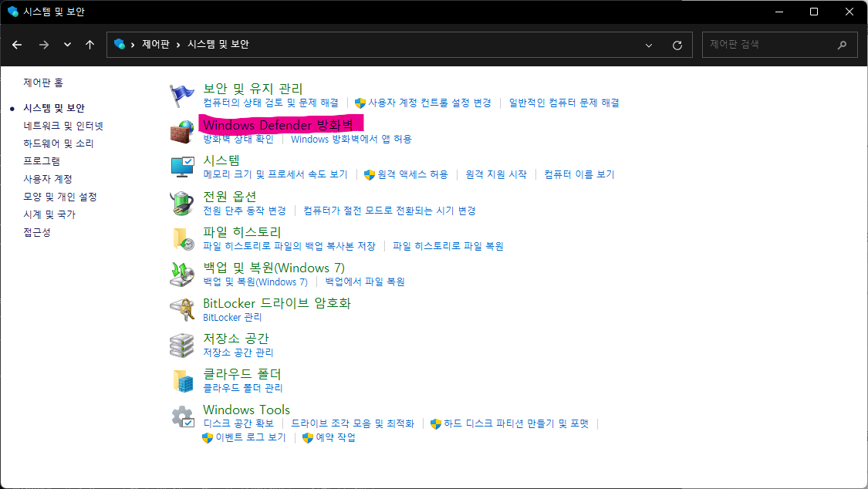Click the Security and Maintenance flag icon
Screen dimensions: 868x489
coord(181,96)
